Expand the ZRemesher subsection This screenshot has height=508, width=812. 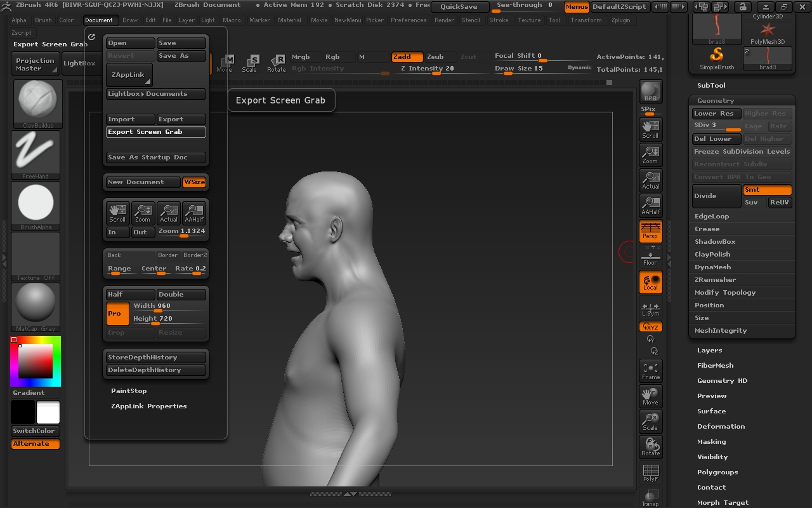716,279
